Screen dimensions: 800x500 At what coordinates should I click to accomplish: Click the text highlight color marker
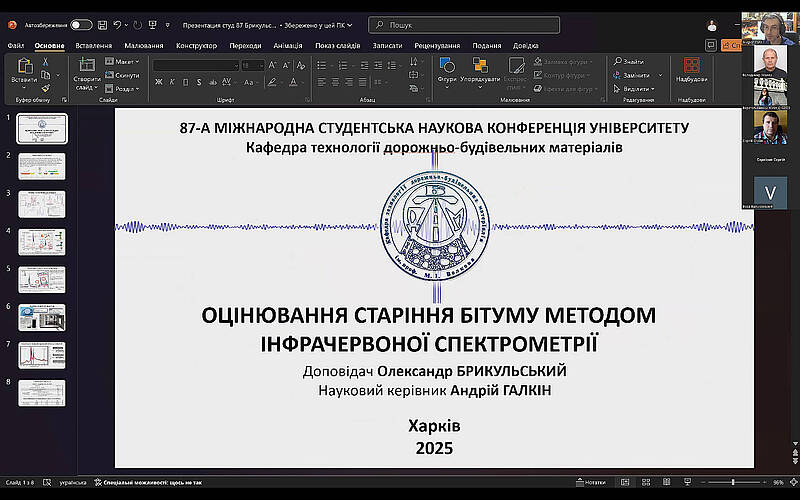point(272,82)
